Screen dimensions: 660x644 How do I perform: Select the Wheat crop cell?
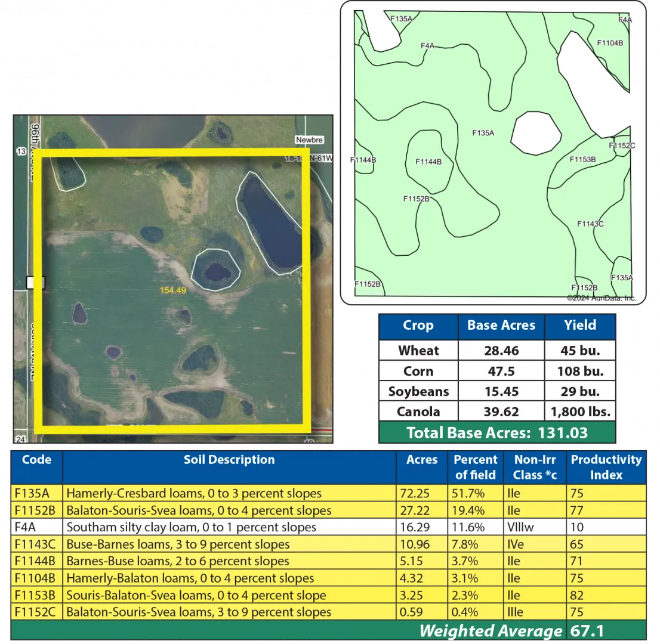(418, 351)
